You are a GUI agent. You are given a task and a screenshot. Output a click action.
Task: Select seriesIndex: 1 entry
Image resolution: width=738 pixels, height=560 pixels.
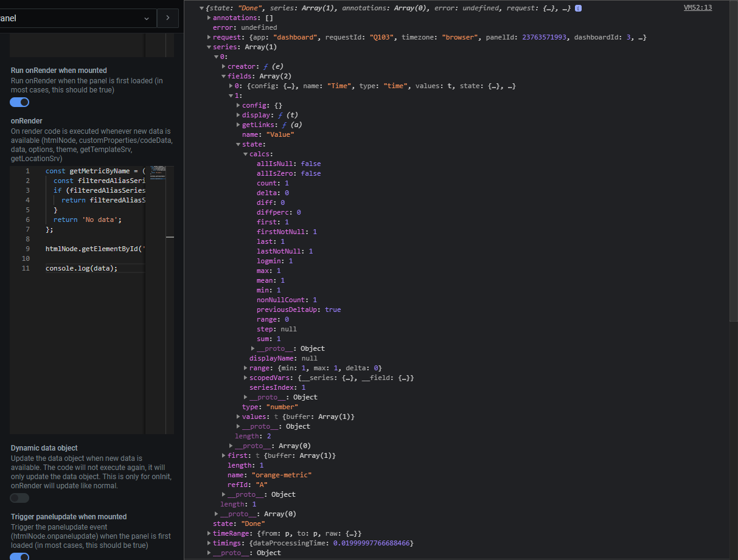pyautogui.click(x=277, y=387)
